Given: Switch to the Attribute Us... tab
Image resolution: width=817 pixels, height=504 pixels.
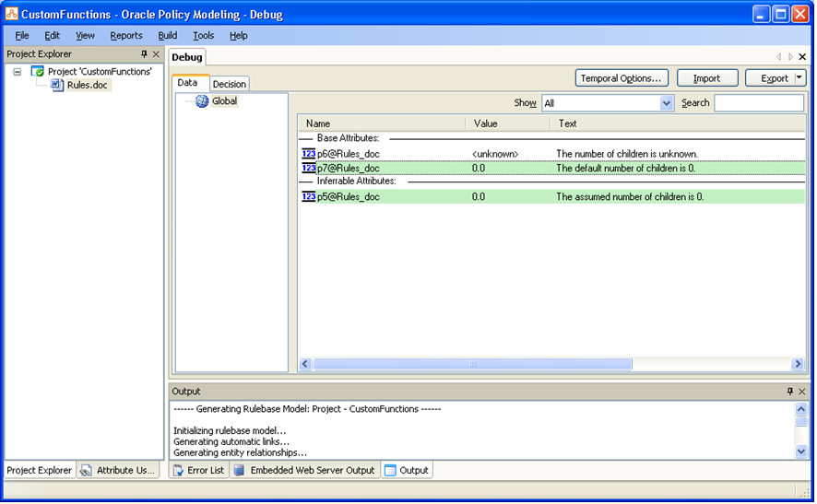Looking at the screenshot, I should 118,470.
